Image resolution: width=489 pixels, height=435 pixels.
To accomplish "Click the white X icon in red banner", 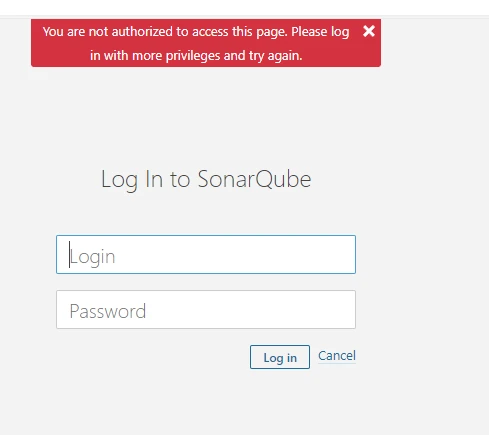I will point(369,31).
